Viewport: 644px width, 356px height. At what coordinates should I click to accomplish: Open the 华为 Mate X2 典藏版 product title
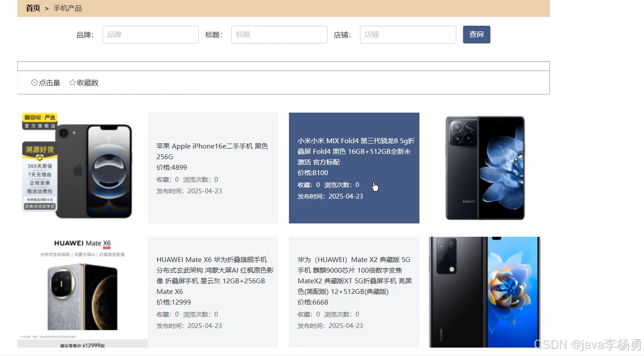(355, 275)
